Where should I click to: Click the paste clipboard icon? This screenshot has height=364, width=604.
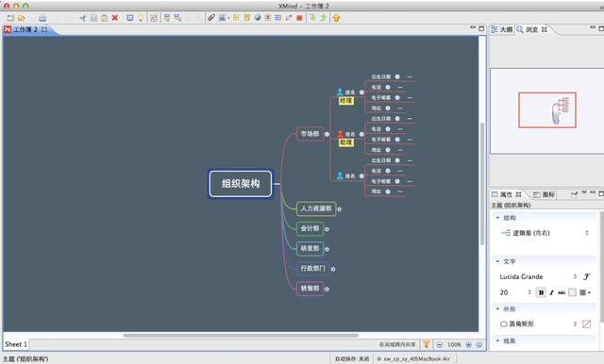pyautogui.click(x=104, y=18)
